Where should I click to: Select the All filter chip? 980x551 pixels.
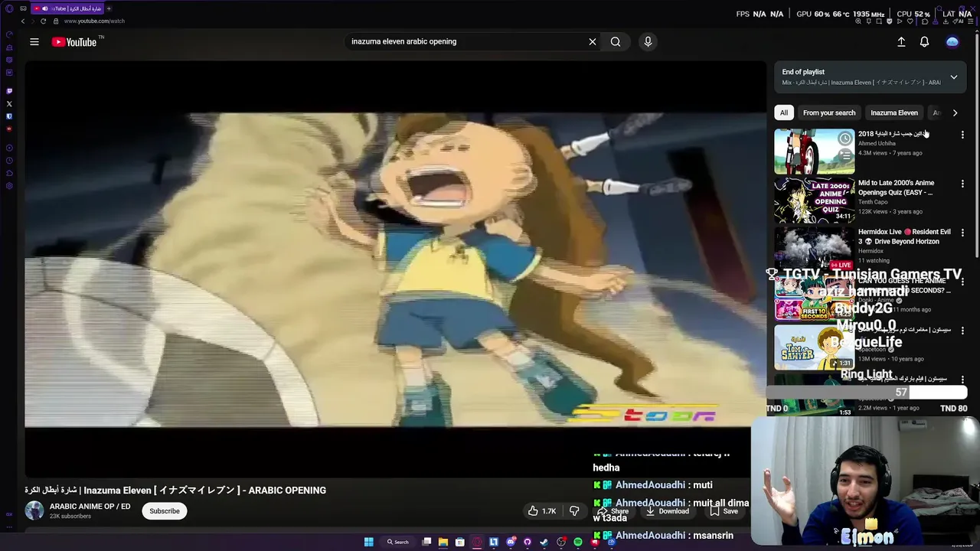[783, 112]
